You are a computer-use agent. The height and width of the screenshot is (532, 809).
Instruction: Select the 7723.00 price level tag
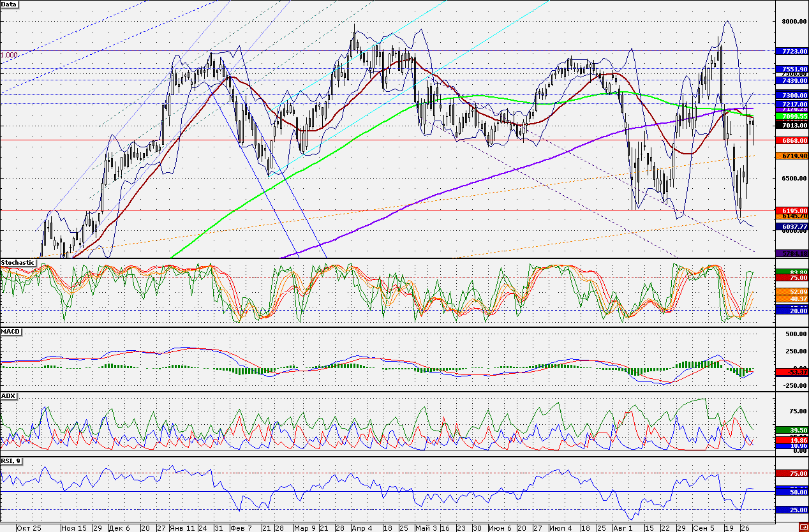[791, 50]
